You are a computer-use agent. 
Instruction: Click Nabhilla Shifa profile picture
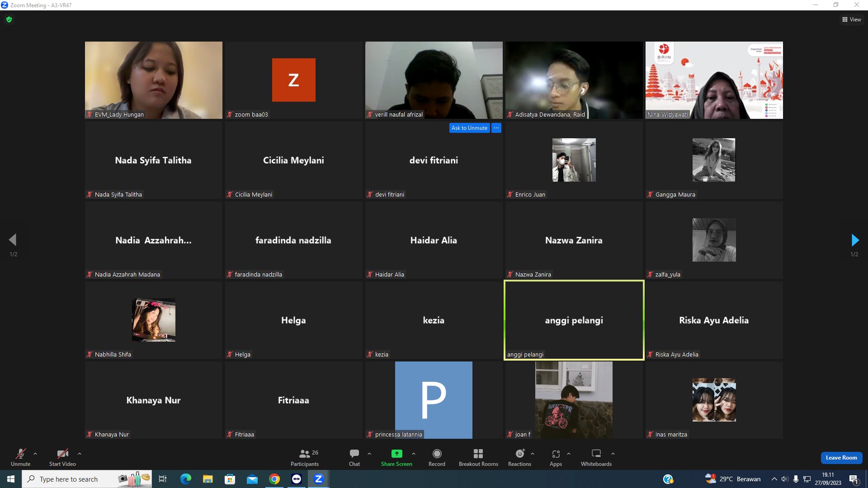coord(154,320)
